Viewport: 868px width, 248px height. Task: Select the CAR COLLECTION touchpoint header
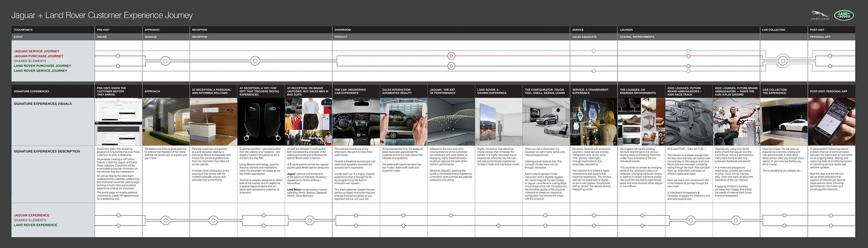tap(773, 30)
